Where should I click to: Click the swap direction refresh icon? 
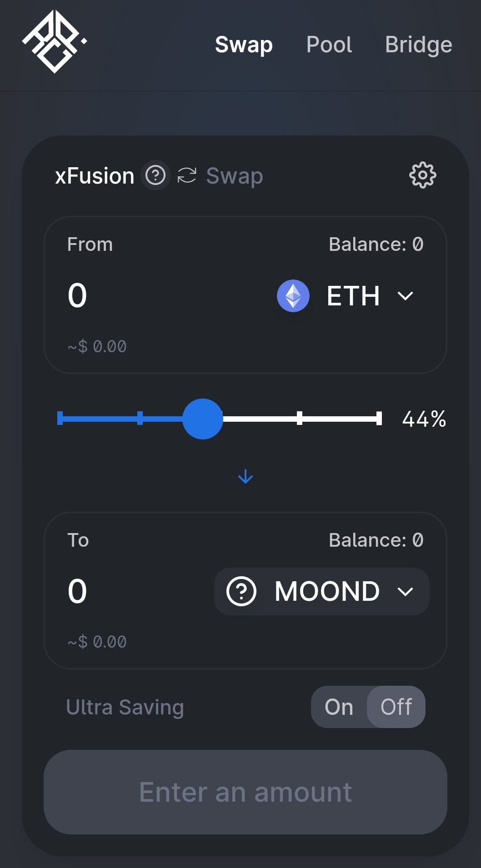(187, 175)
